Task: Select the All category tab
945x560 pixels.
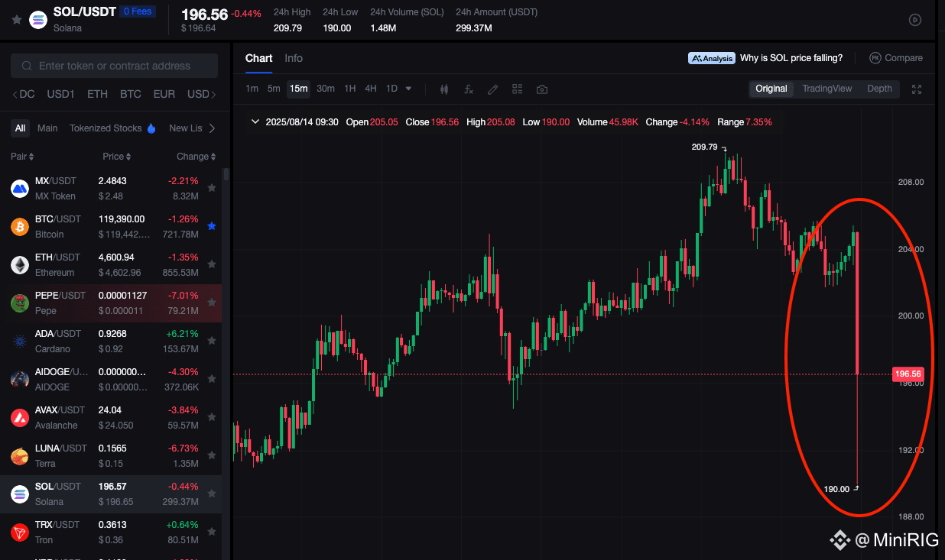Action: [20, 128]
